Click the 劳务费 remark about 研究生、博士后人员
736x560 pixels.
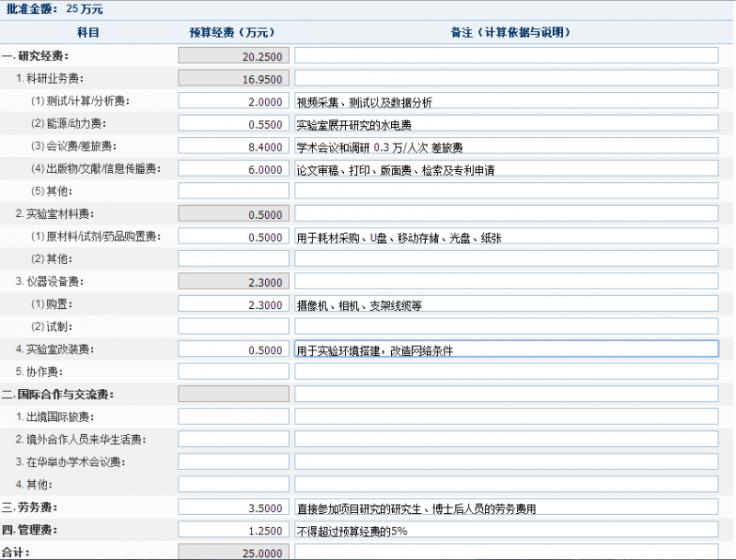click(506, 507)
